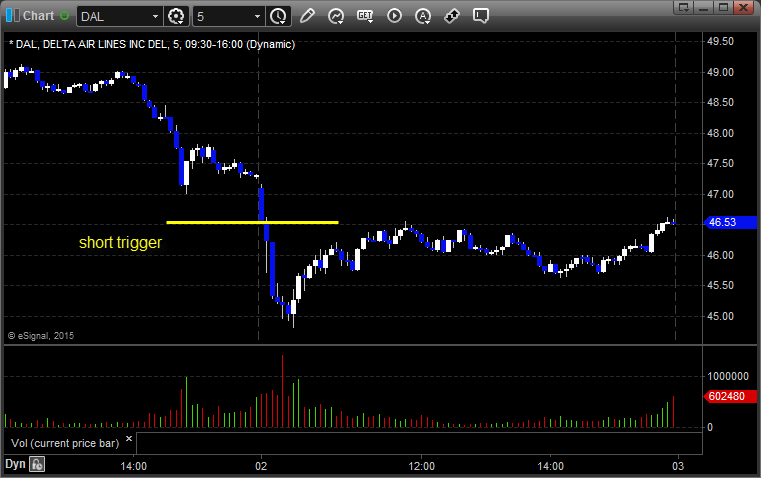Click the diamond arrows trade icon

tap(452, 16)
